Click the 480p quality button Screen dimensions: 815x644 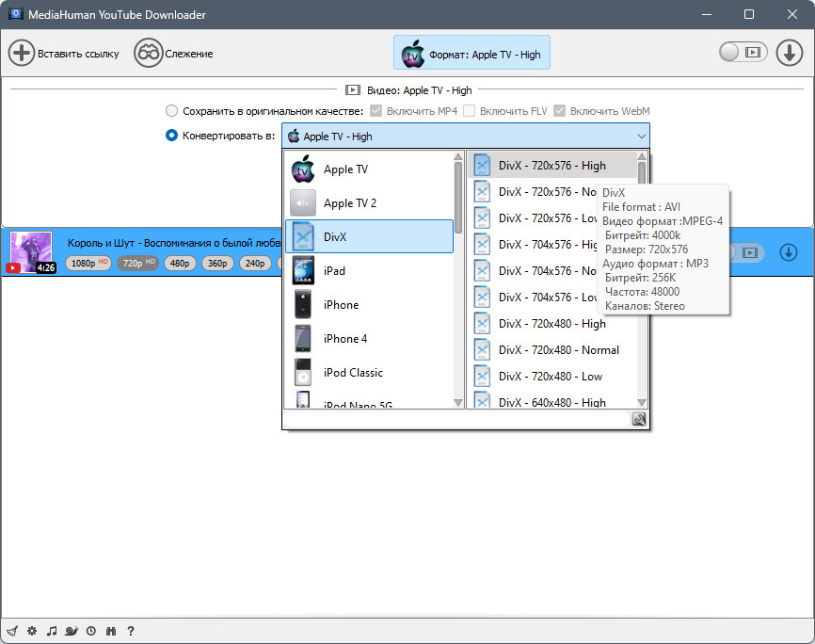tap(180, 264)
